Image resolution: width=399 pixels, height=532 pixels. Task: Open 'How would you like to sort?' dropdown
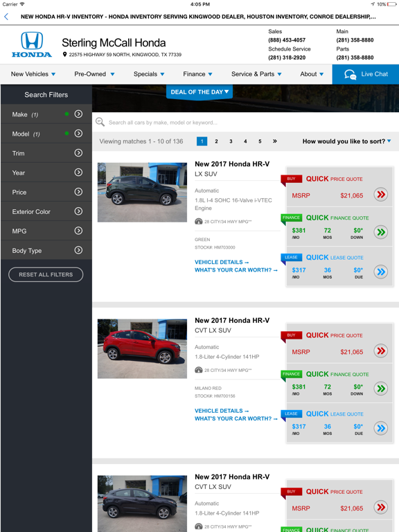click(x=347, y=141)
